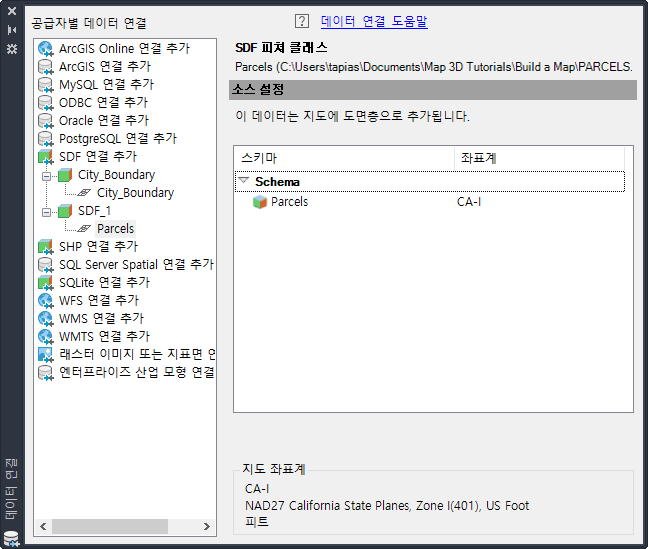Screen dimensions: 648x549
Task: Click the NAD27 California State Planes description
Action: (x=387, y=506)
